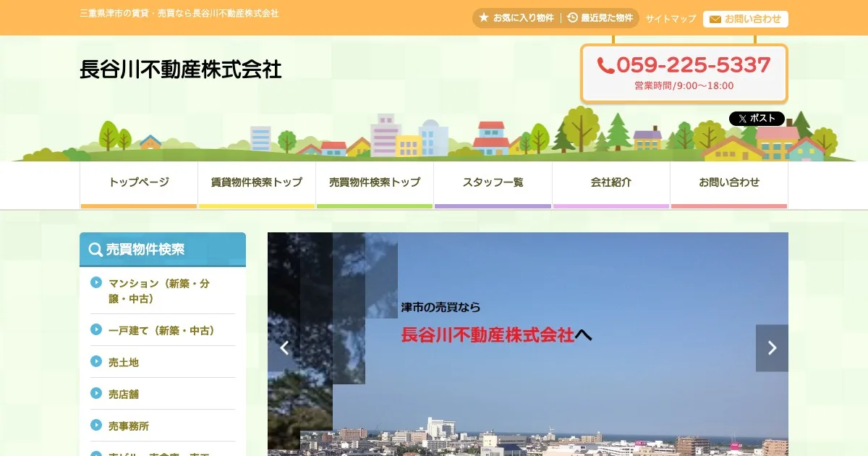Click the clock icon beside 最近見た物件
868x456 pixels.
(x=572, y=18)
